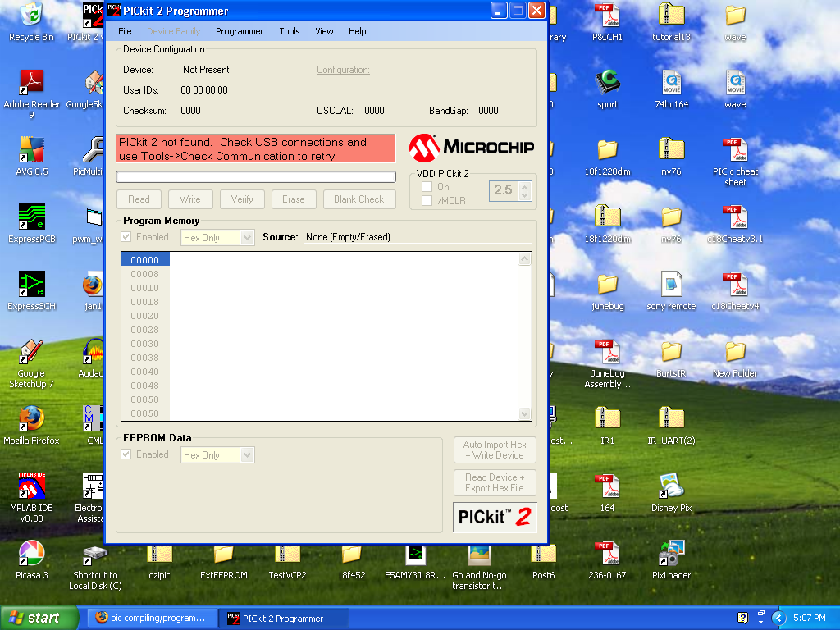
Task: Expand EEPROM Data Hex Only dropdown
Action: (247, 454)
